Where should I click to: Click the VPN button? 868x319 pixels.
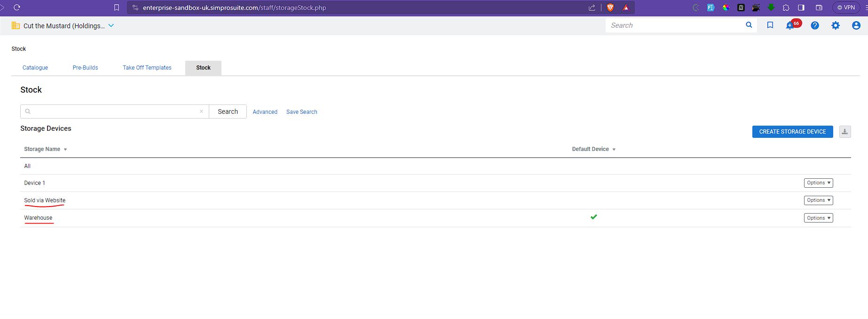[x=846, y=8]
